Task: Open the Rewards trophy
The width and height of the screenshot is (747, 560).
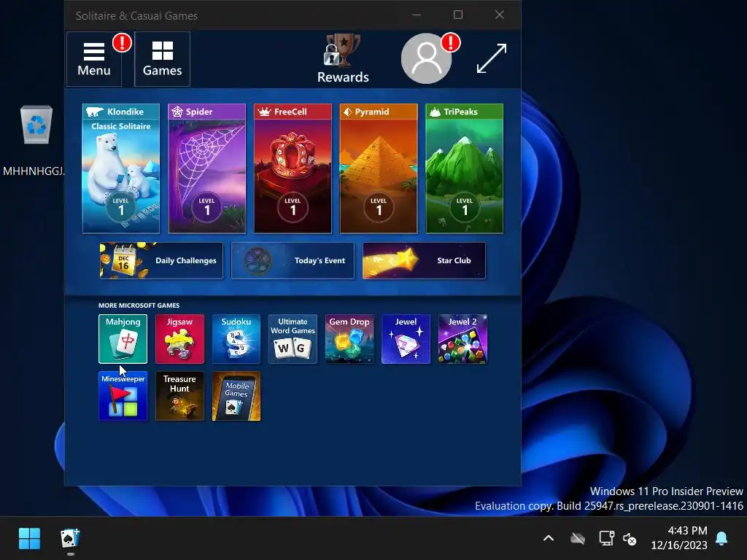Action: [x=343, y=59]
